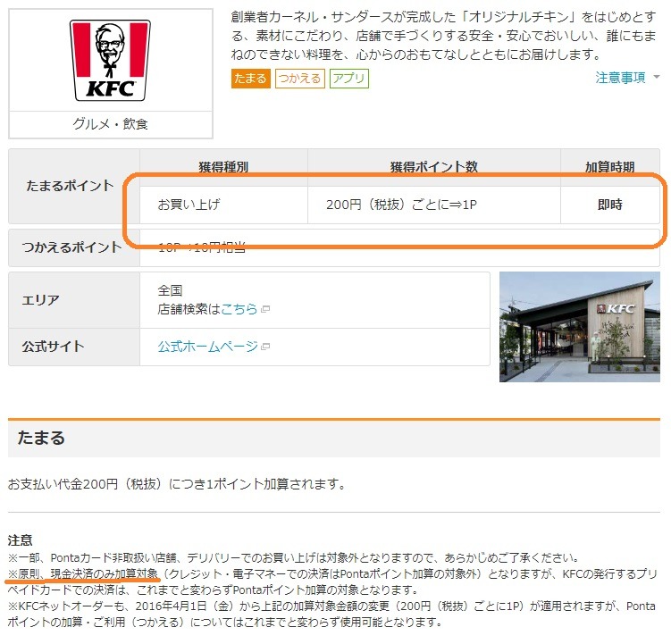Click the underlined 現金決済のみ加算対象 text
The width and height of the screenshot is (671, 644).
105,573
